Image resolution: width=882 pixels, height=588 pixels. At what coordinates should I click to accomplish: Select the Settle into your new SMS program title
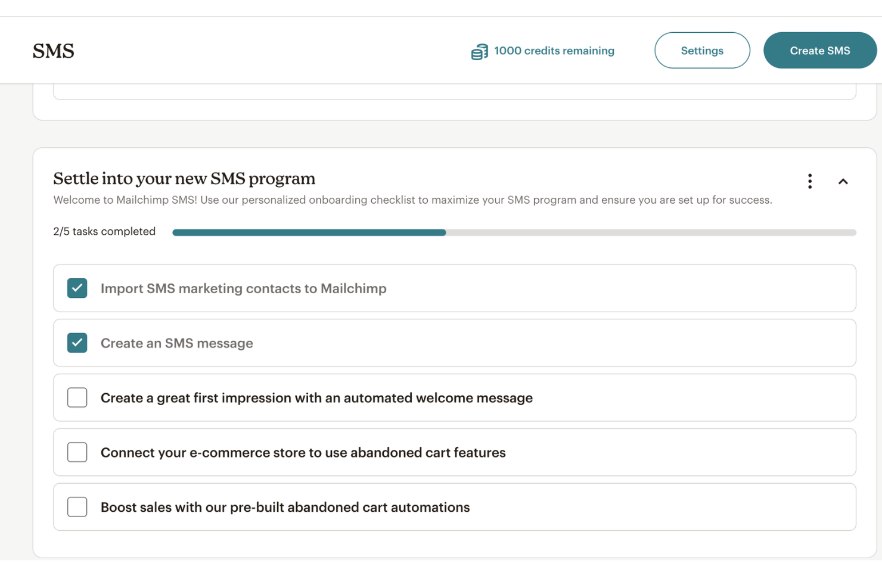coord(184,178)
